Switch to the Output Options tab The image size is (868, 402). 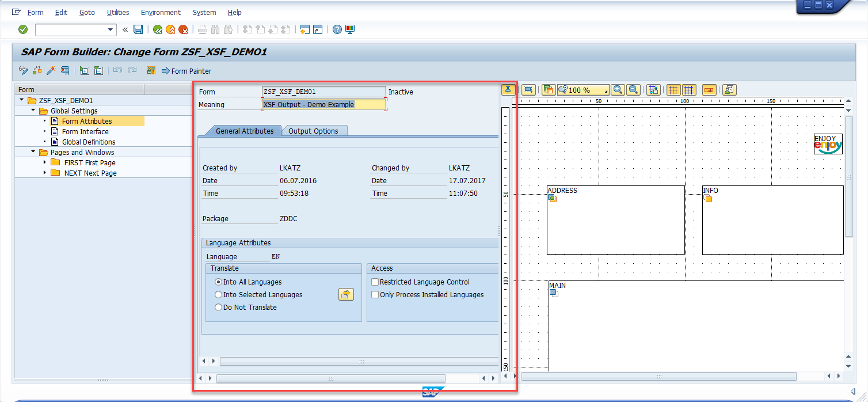(x=313, y=131)
